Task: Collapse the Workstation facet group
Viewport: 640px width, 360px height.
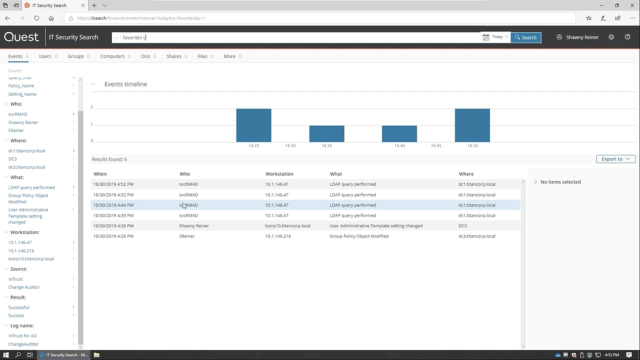Action: pos(7,232)
